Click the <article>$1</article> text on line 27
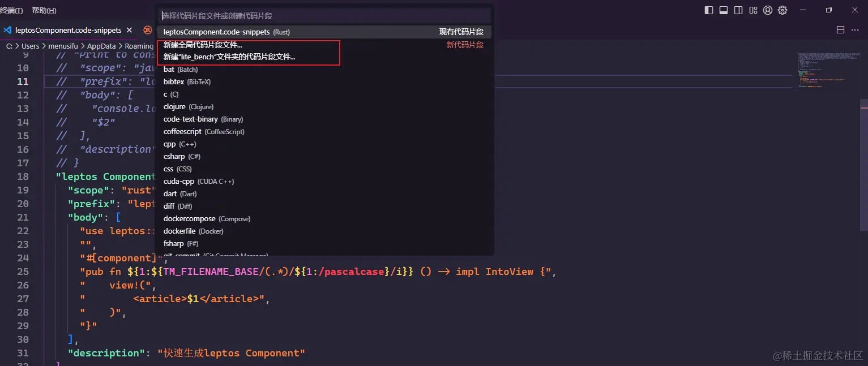 click(x=196, y=299)
